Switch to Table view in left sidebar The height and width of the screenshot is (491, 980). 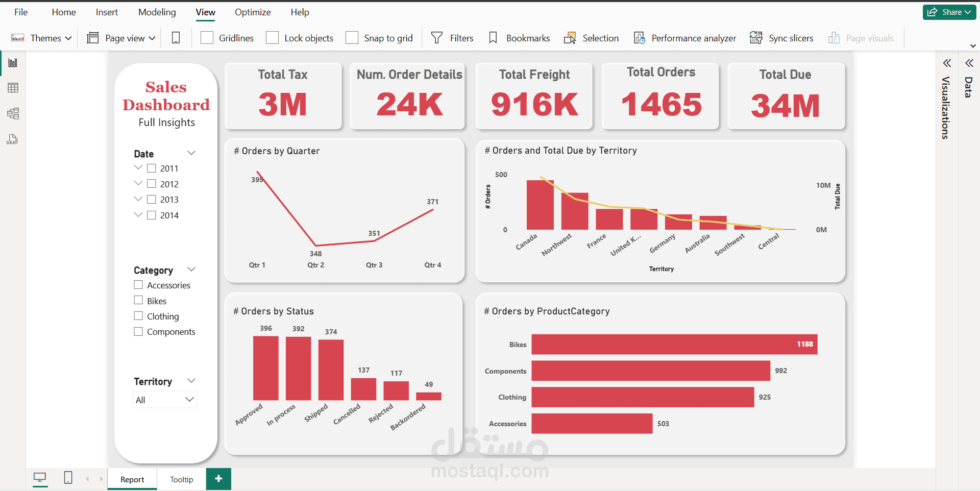point(13,88)
